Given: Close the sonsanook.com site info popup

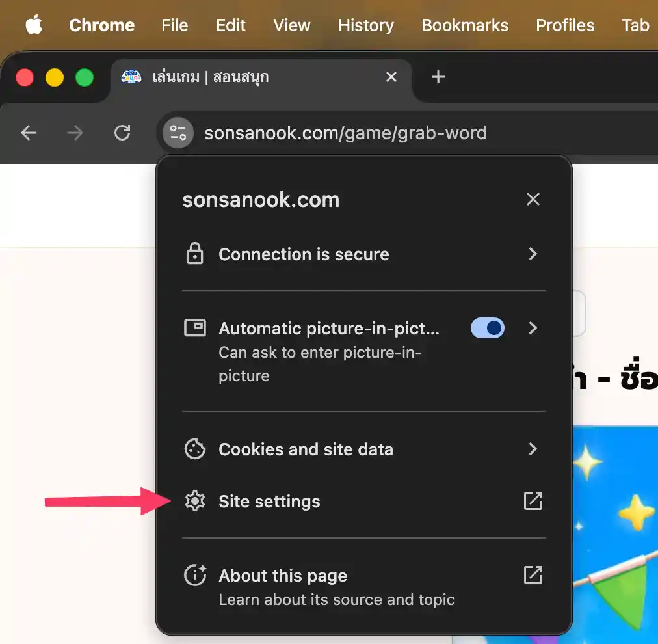Looking at the screenshot, I should [x=533, y=200].
